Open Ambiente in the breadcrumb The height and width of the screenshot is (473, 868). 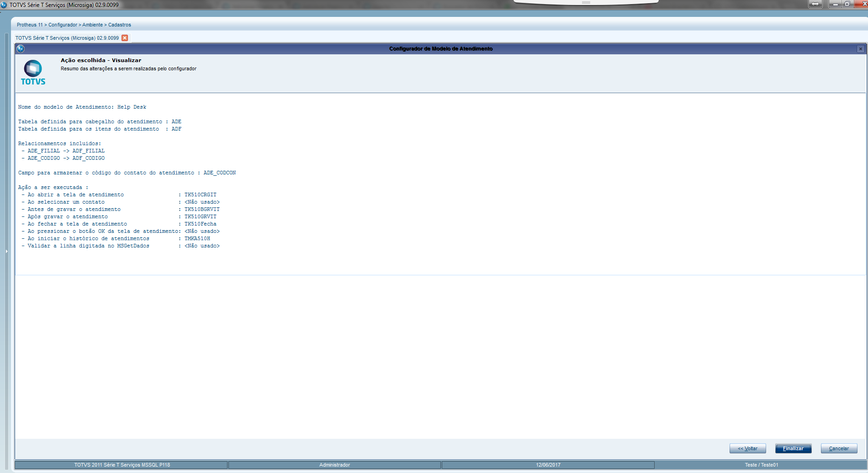pos(92,25)
